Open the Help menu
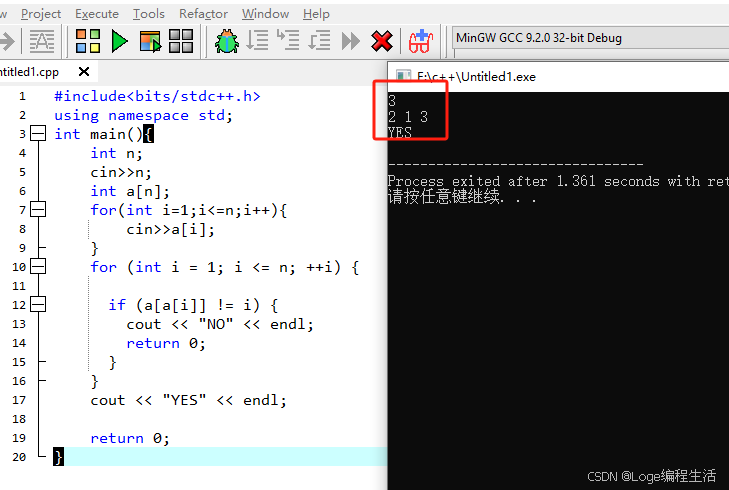The image size is (729, 490). point(316,14)
